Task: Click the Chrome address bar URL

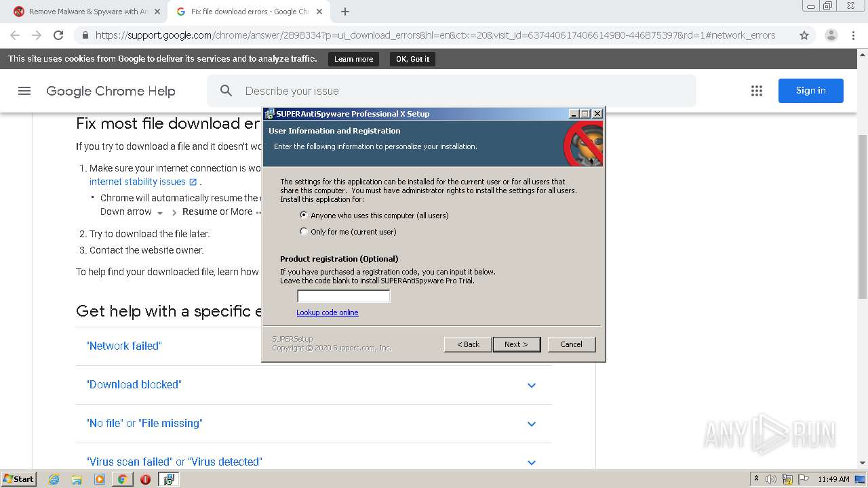Action: [435, 35]
